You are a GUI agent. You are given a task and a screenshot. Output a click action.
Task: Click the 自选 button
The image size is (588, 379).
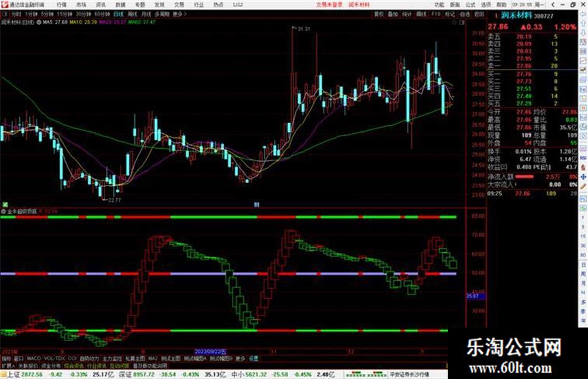(x=464, y=14)
